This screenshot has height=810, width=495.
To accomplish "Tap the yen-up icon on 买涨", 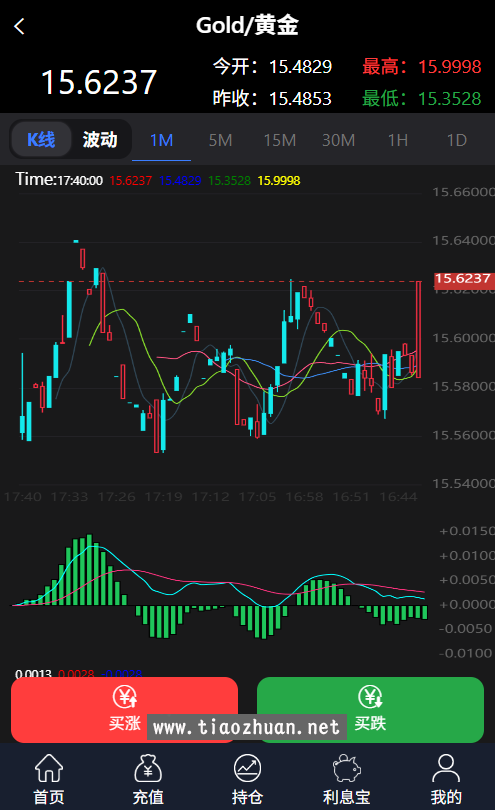I will [x=125, y=696].
